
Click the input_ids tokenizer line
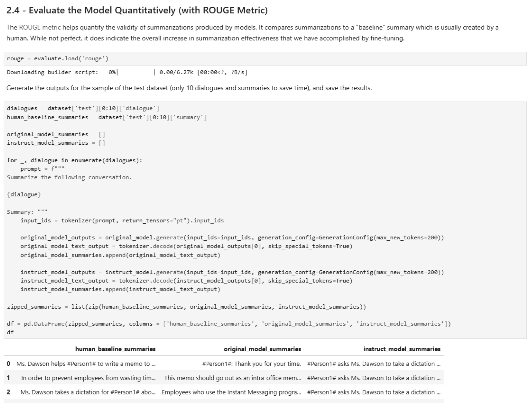tap(122, 220)
